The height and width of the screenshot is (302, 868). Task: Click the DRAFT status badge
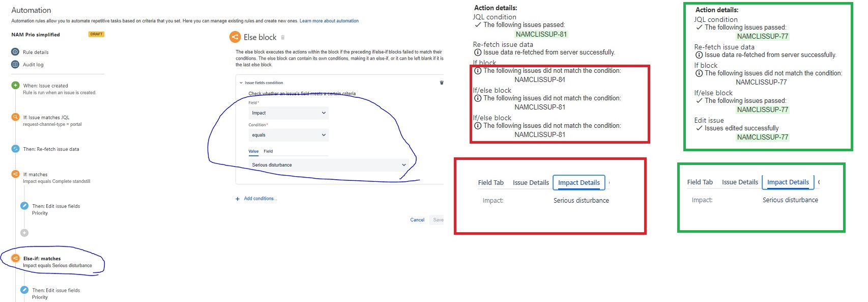[96, 34]
